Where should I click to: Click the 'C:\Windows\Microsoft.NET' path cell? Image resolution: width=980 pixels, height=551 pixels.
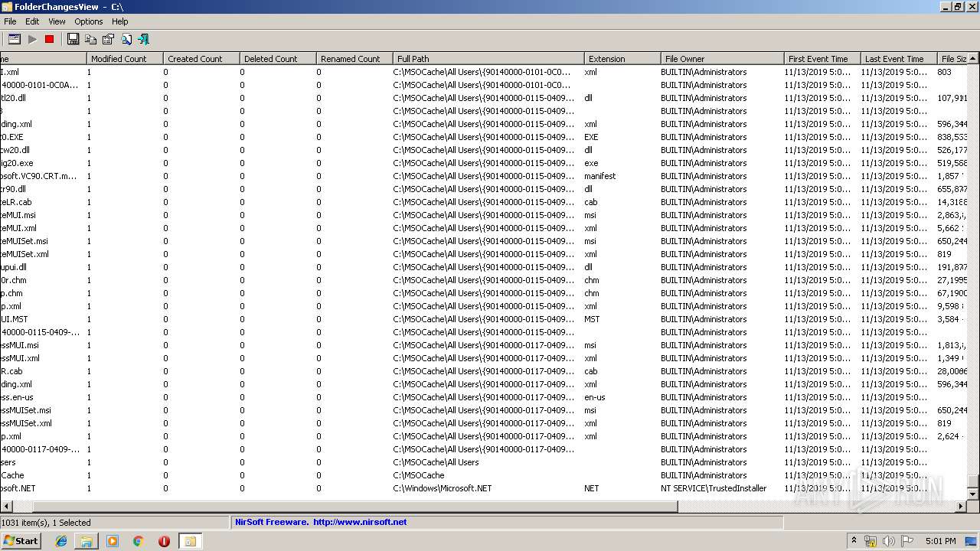443,488
